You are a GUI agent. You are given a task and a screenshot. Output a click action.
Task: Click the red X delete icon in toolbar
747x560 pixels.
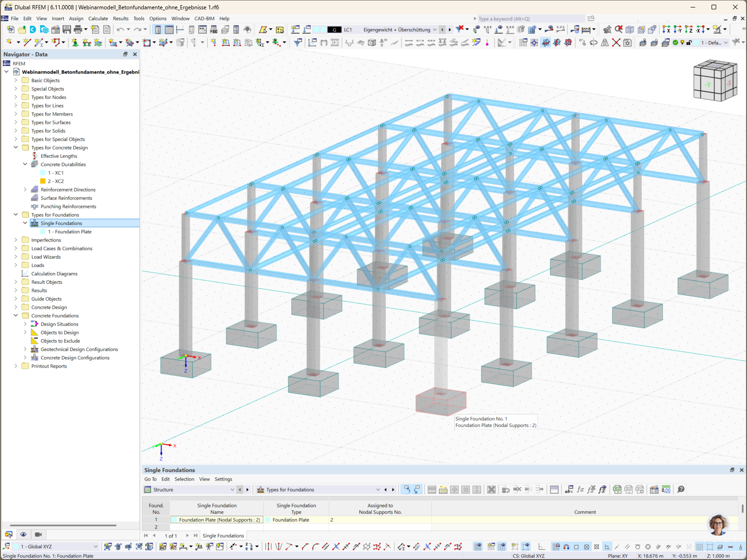click(x=616, y=42)
